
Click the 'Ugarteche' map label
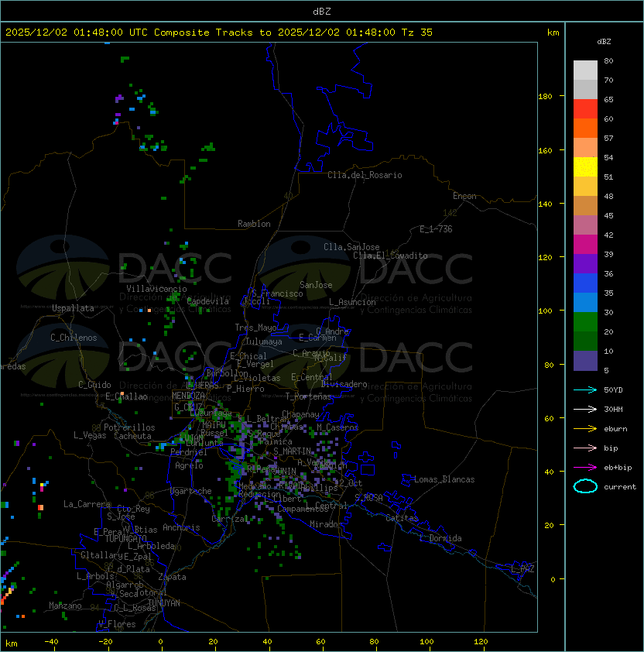pos(191,491)
